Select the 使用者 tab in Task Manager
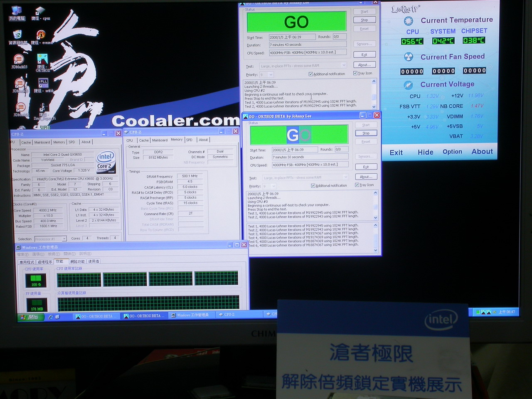This screenshot has height=399, width=532. pyautogui.click(x=94, y=261)
